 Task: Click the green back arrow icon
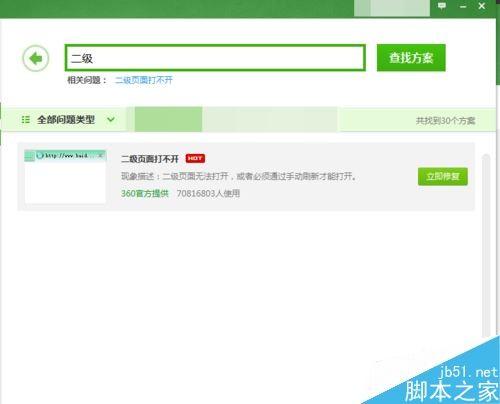[36, 58]
